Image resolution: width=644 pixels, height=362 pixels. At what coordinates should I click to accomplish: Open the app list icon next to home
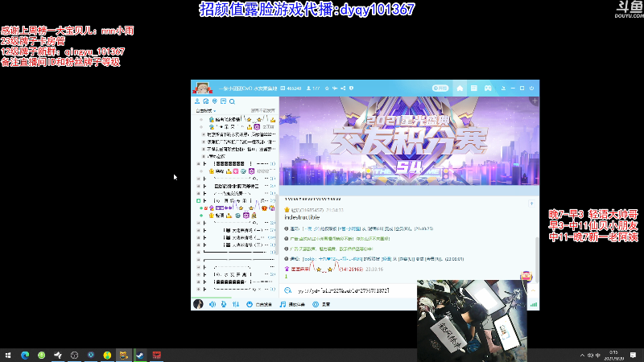click(x=473, y=88)
